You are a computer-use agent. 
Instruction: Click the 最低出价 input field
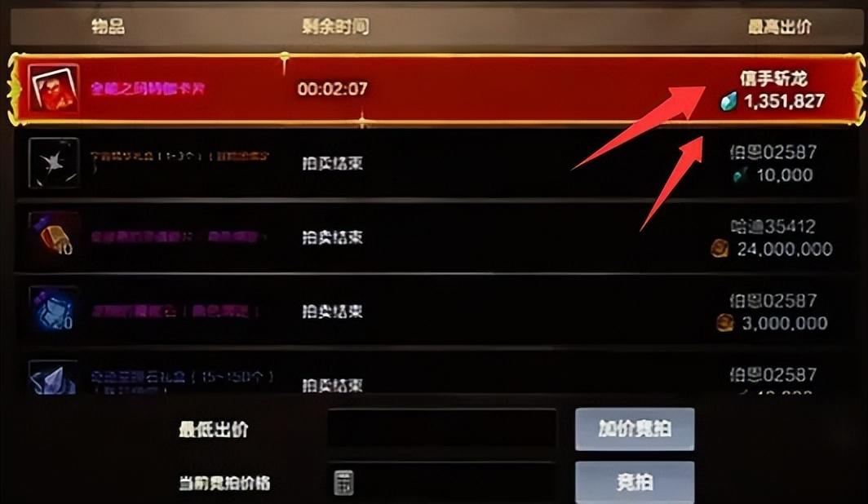click(442, 428)
